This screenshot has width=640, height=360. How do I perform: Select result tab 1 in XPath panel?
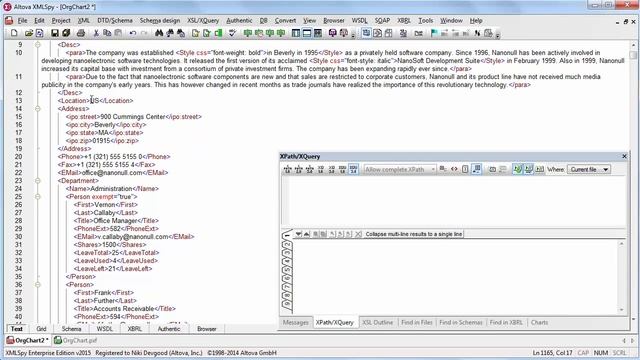tap(287, 236)
